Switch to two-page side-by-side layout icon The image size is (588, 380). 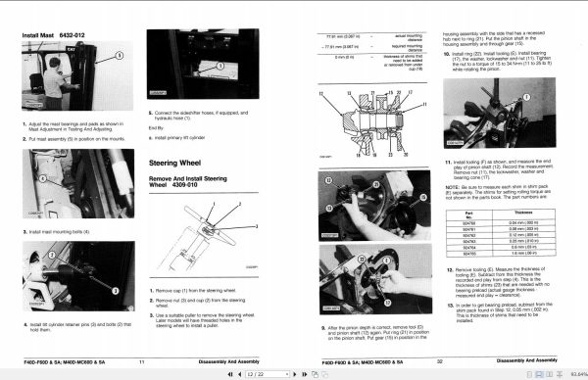click(x=550, y=374)
